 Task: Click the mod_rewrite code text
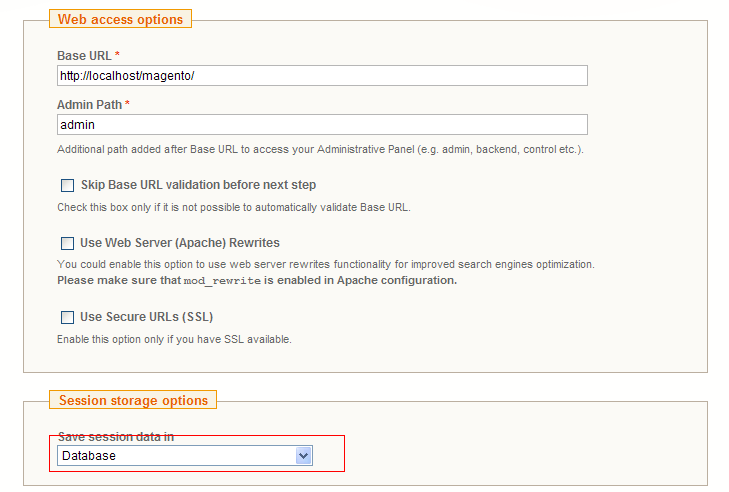coord(222,281)
